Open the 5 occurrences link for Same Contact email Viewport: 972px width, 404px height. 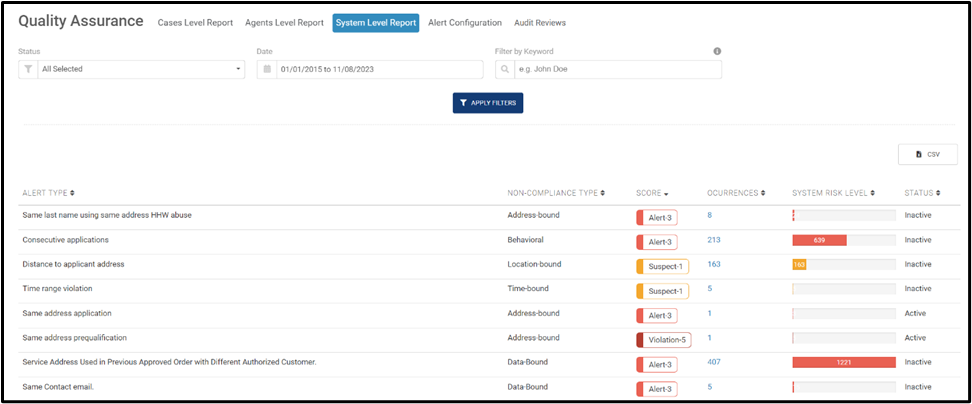click(x=710, y=387)
